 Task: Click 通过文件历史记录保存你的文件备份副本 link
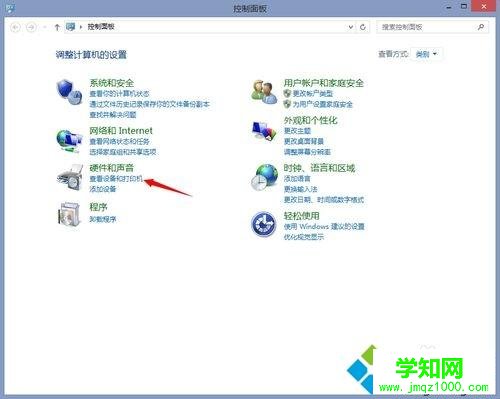click(149, 104)
